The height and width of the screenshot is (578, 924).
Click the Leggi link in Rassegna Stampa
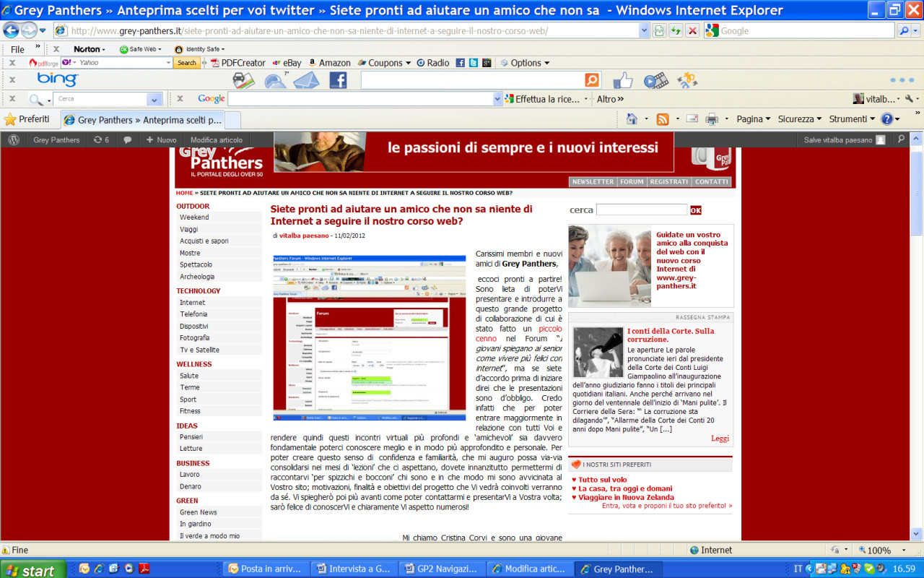[x=720, y=439]
